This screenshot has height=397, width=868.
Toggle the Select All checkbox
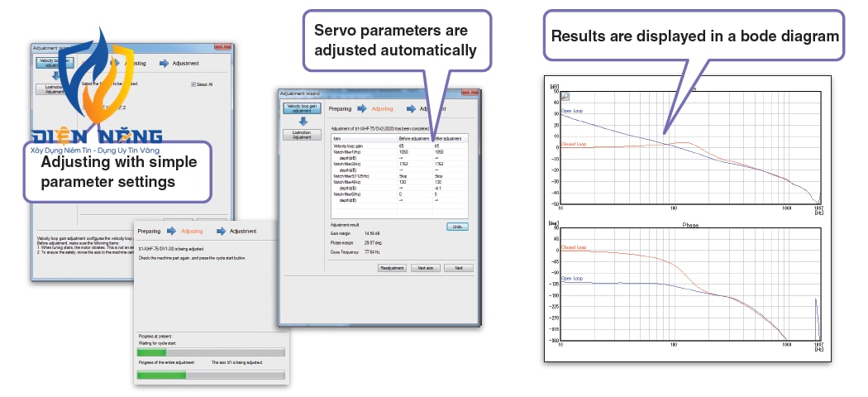[193, 84]
